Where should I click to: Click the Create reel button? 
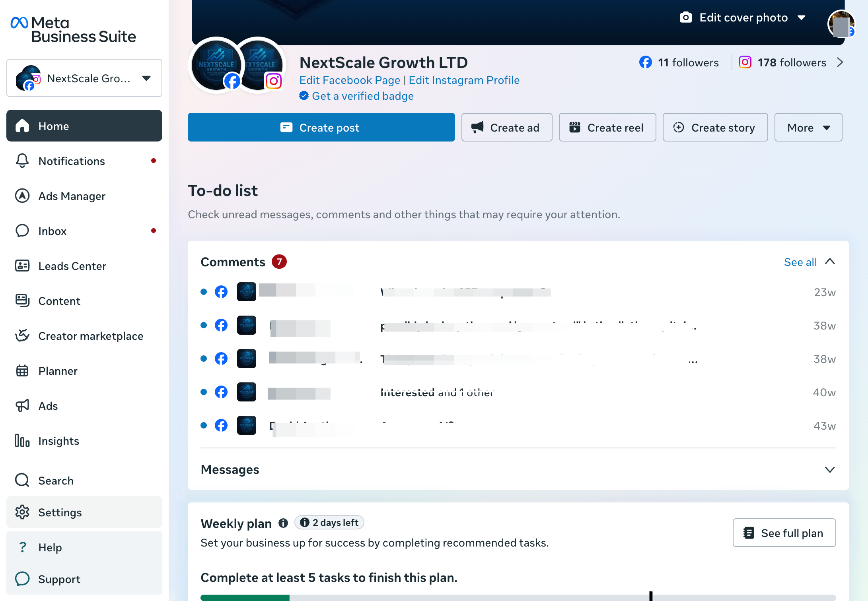click(x=607, y=128)
